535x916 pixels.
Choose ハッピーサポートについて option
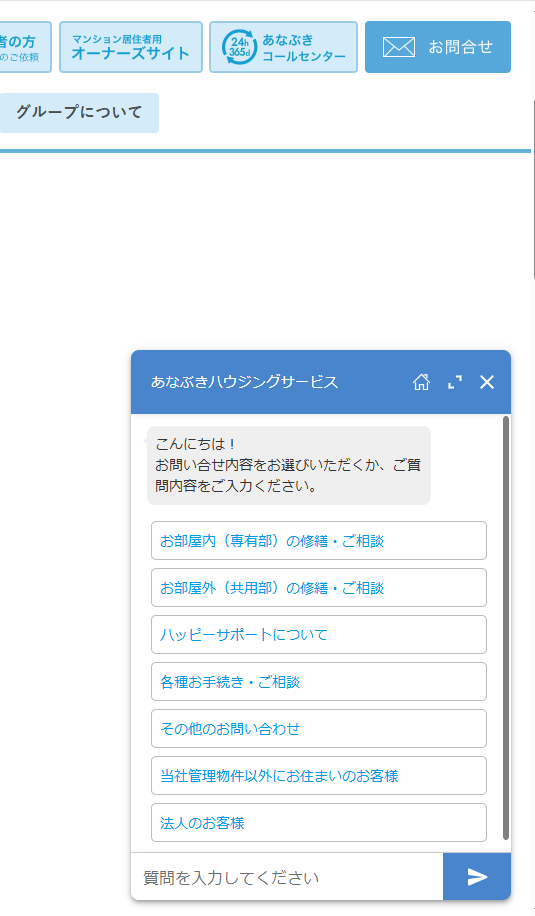point(319,634)
